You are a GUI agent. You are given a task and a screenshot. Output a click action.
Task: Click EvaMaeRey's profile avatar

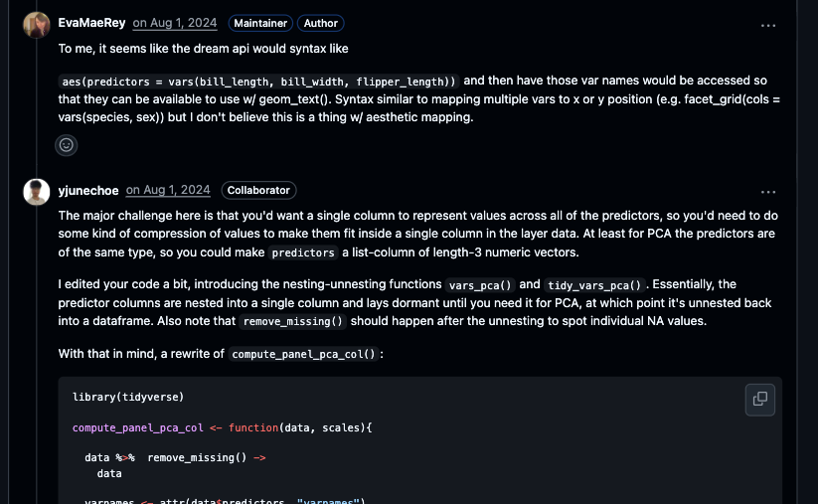pyautogui.click(x=37, y=24)
